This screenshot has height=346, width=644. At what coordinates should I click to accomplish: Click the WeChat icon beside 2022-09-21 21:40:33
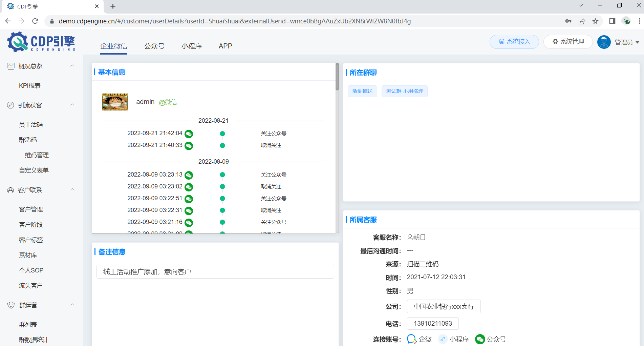pos(189,146)
